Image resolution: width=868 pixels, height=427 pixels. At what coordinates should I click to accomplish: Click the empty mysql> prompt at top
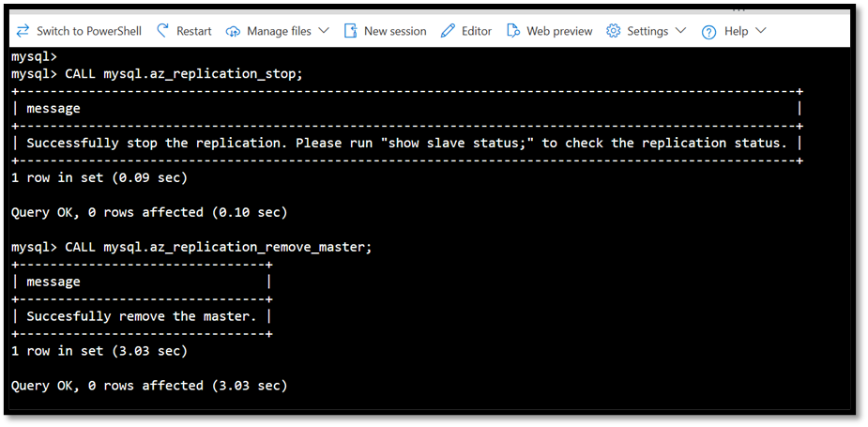coord(35,56)
